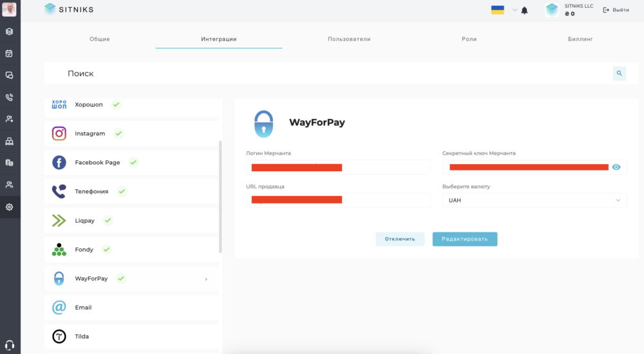Open the calendar tasks sidebar icon
The height and width of the screenshot is (354, 644).
(x=9, y=53)
